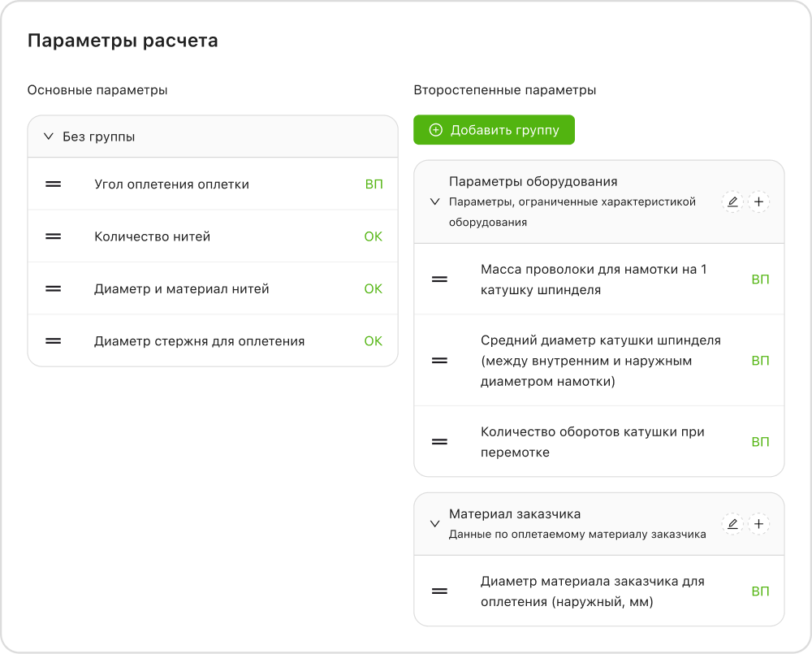This screenshot has height=654, width=812.
Task: Click ВП label on Угол оплетения оплетки
Action: (x=374, y=184)
